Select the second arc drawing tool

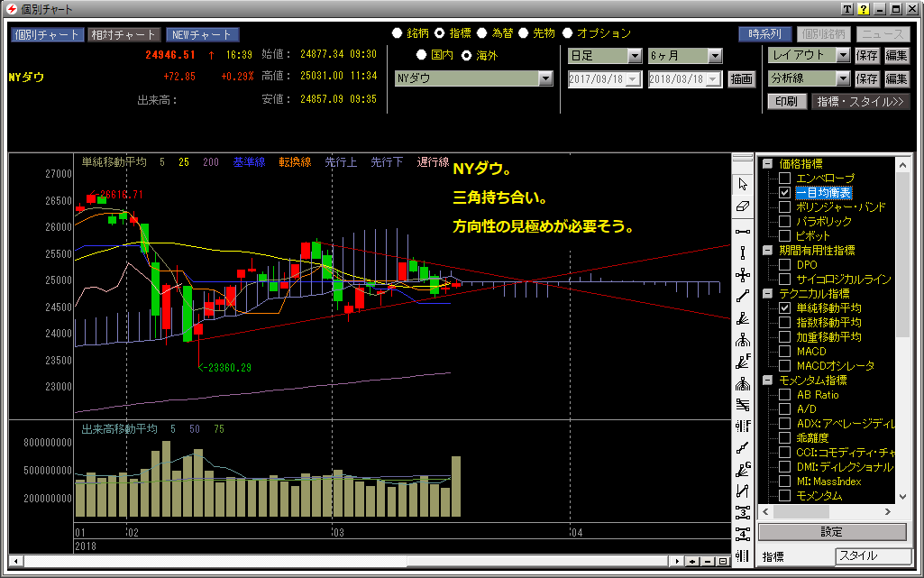[743, 383]
